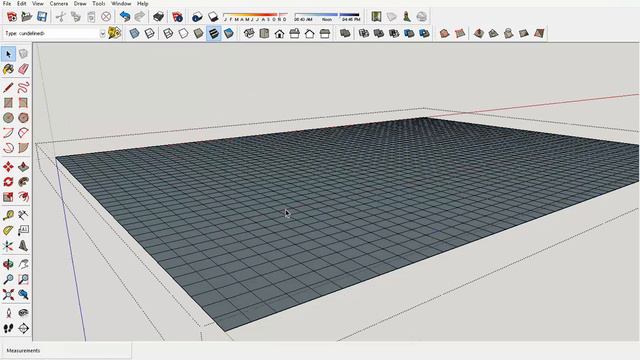Image resolution: width=640 pixels, height=360 pixels.
Task: Select the Pan hand tool
Action: pyautogui.click(x=23, y=264)
